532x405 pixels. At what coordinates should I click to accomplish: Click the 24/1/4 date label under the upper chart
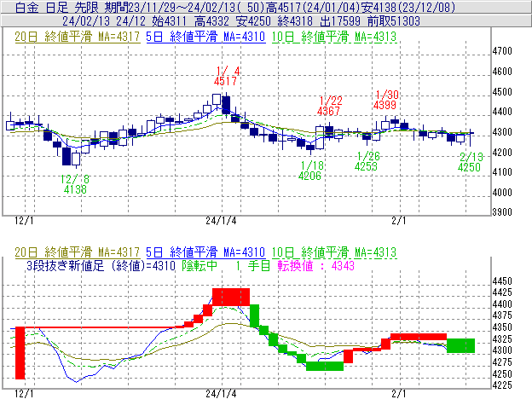[x=221, y=221]
